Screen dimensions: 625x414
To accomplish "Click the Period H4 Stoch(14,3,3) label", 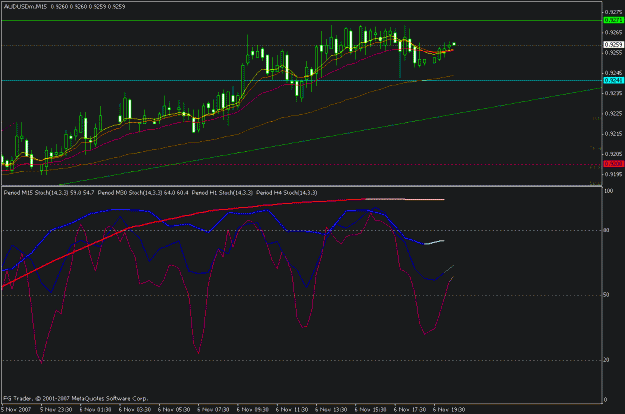I will [x=287, y=193].
